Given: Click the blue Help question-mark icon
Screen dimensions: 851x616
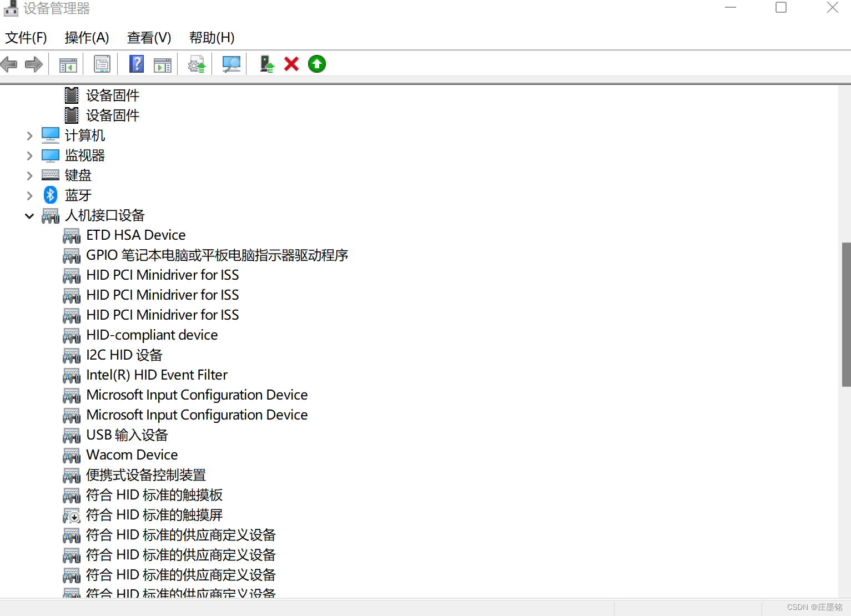Looking at the screenshot, I should [137, 64].
